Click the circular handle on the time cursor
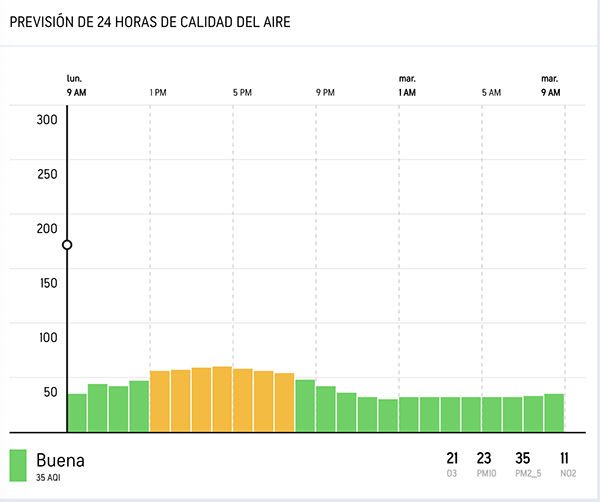Screen dimensions: 600x502 tap(67, 245)
